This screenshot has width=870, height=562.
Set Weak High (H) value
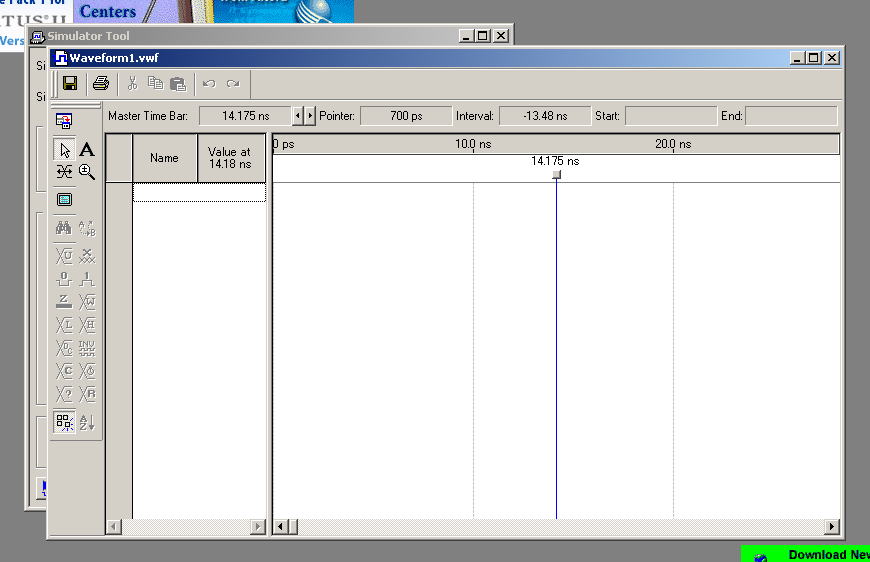[87, 325]
